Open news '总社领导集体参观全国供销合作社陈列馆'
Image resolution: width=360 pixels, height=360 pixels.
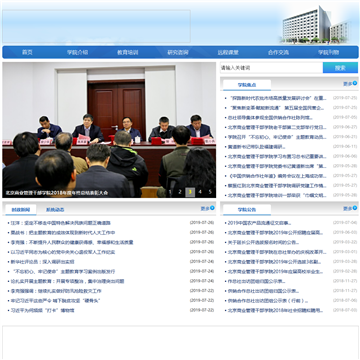tap(270, 118)
